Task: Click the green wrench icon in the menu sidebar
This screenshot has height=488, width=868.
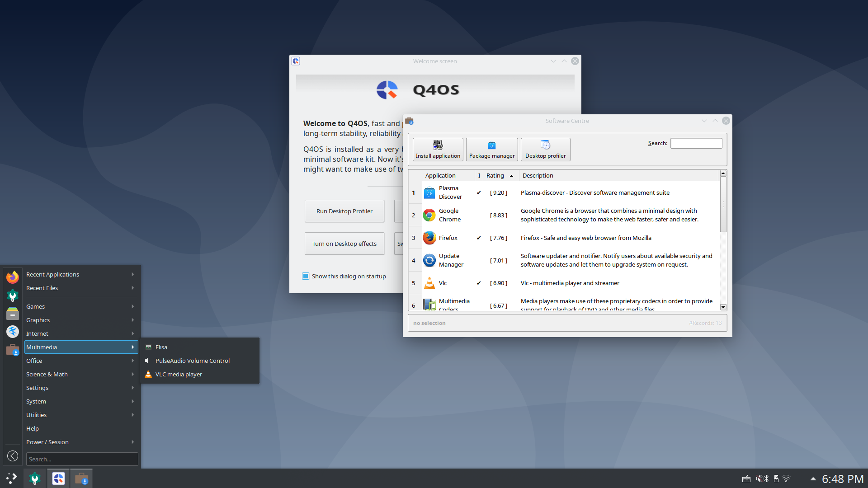Action: pyautogui.click(x=13, y=295)
